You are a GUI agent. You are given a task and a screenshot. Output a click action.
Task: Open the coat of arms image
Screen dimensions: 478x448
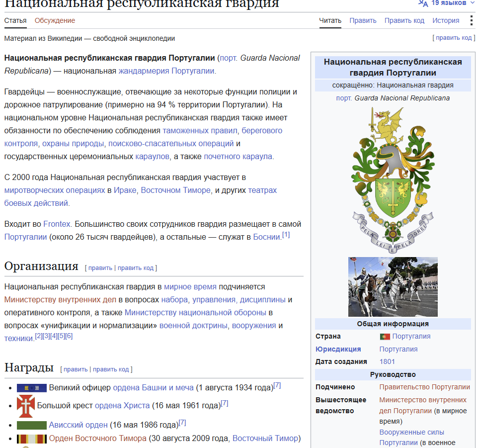click(393, 180)
